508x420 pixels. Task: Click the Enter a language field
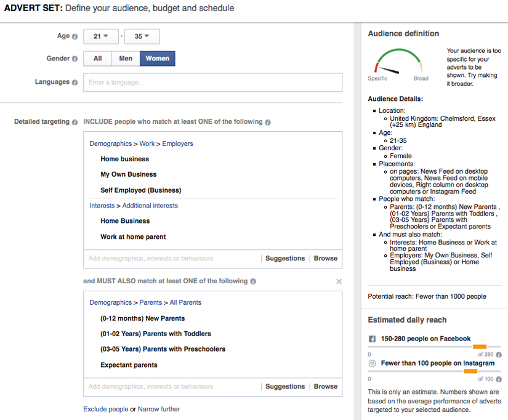click(x=213, y=83)
